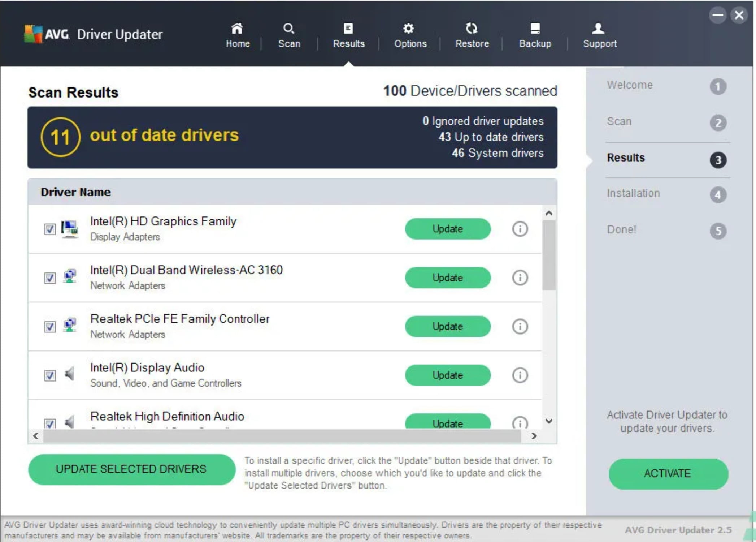Viewport: 756px width, 542px height.
Task: Click scroll up arrow of driver list
Action: point(549,213)
